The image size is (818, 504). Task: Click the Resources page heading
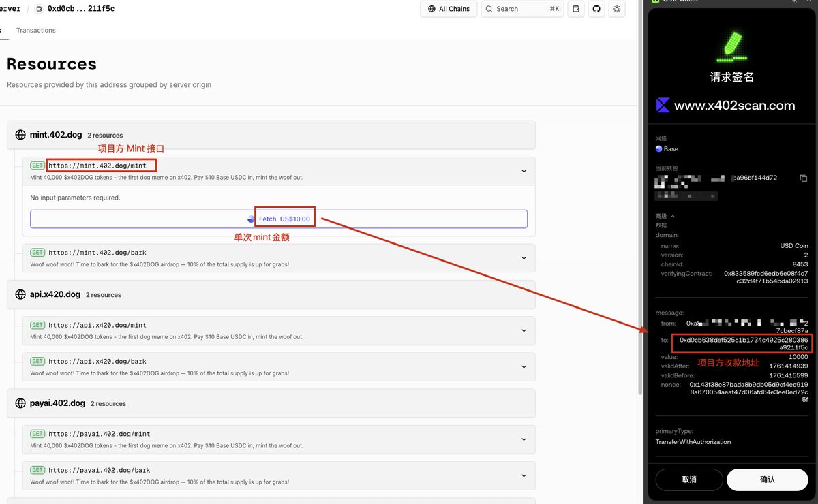click(x=52, y=64)
